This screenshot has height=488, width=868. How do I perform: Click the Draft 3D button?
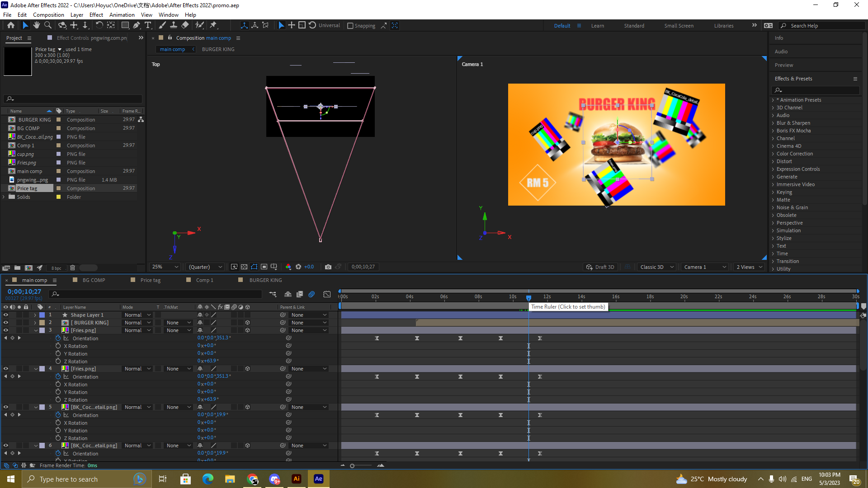(x=600, y=267)
